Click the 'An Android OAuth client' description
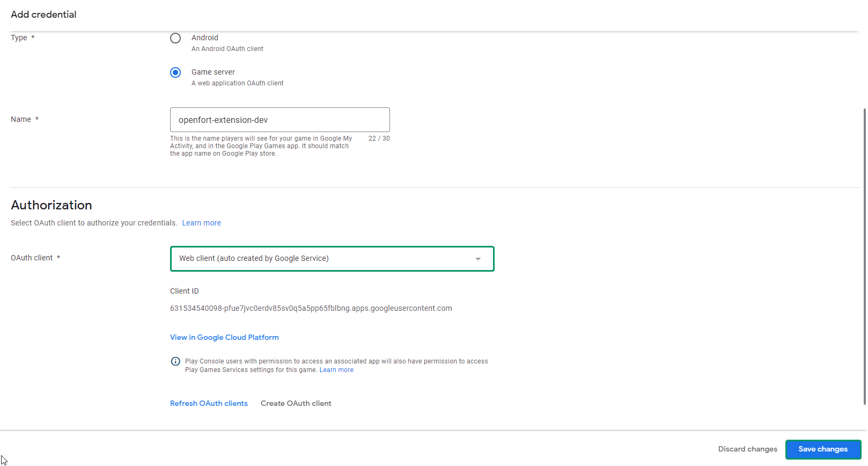Screen dimensions: 868x466 [x=227, y=49]
